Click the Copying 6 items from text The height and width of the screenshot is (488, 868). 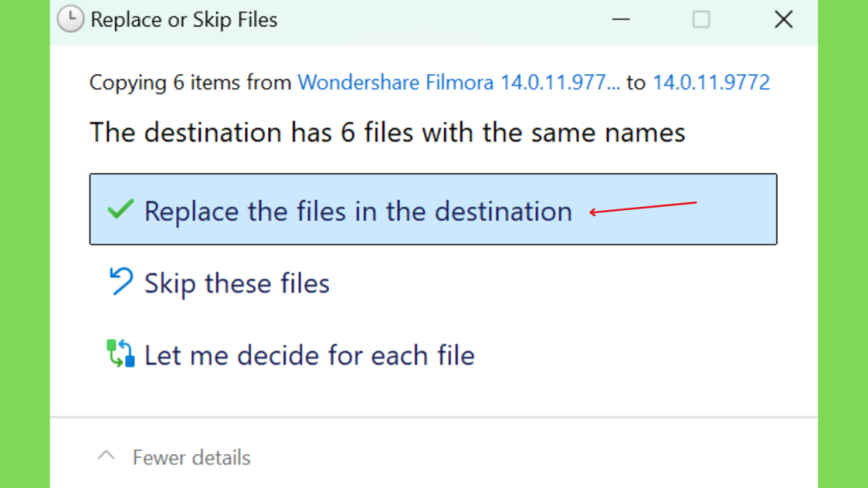tap(191, 82)
